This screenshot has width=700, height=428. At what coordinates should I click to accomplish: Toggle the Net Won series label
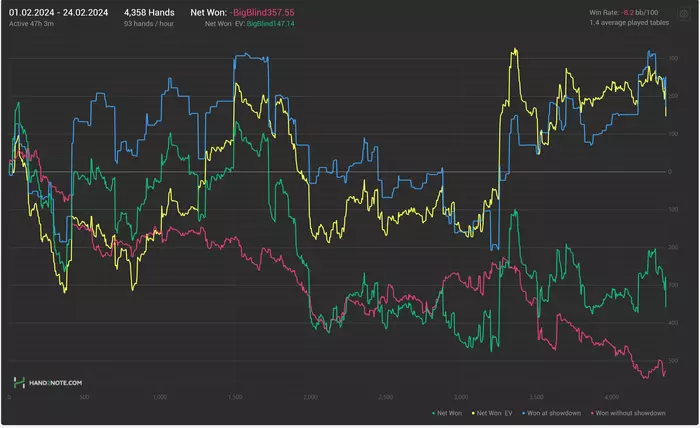click(x=449, y=412)
